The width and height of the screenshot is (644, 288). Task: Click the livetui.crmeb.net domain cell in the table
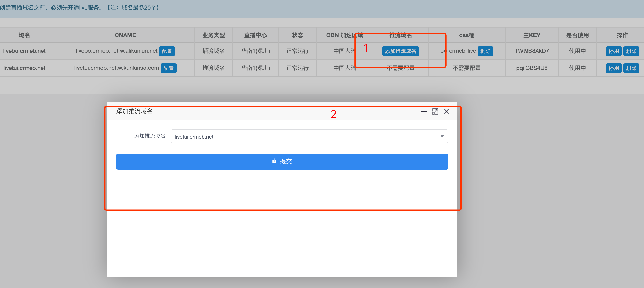(24, 68)
